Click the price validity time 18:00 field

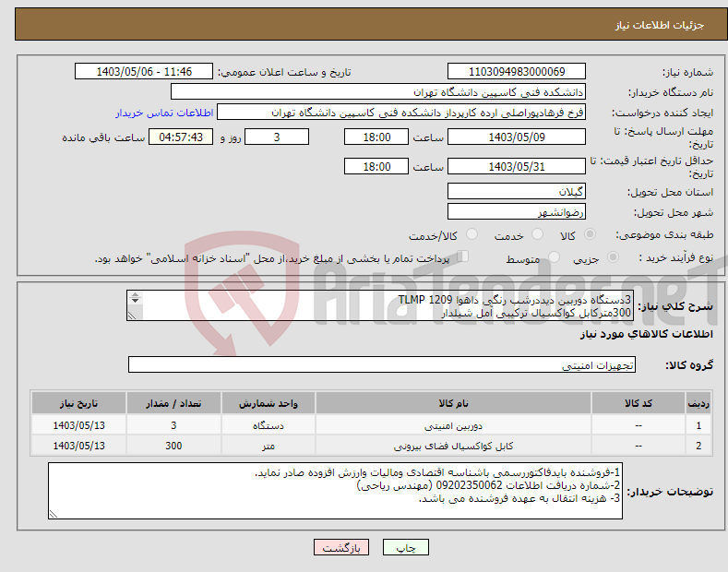[x=376, y=166]
